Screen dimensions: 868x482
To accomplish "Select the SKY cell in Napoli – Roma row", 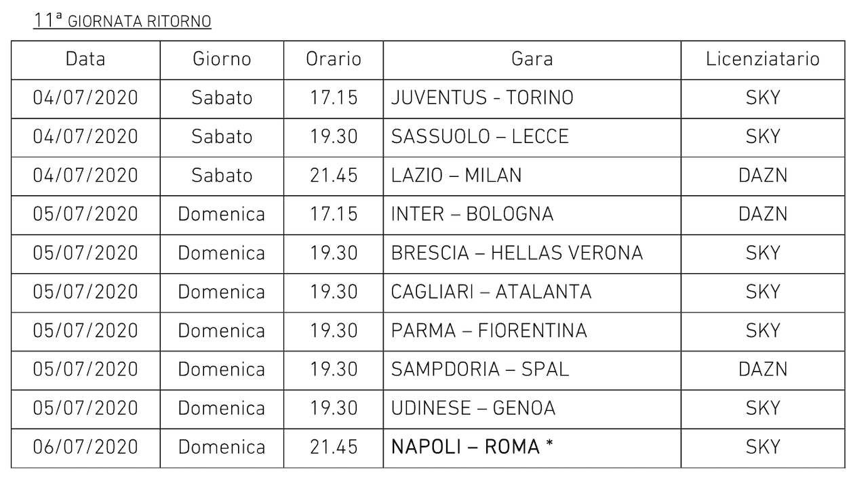I will tap(763, 447).
